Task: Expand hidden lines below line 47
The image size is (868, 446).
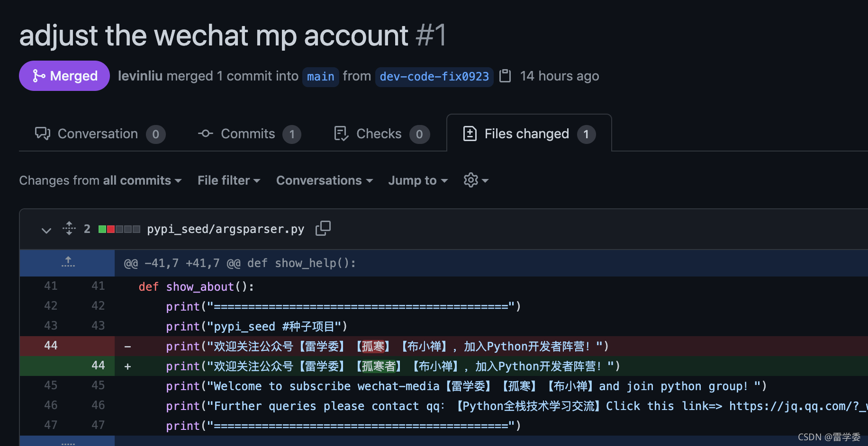Action: (68, 441)
